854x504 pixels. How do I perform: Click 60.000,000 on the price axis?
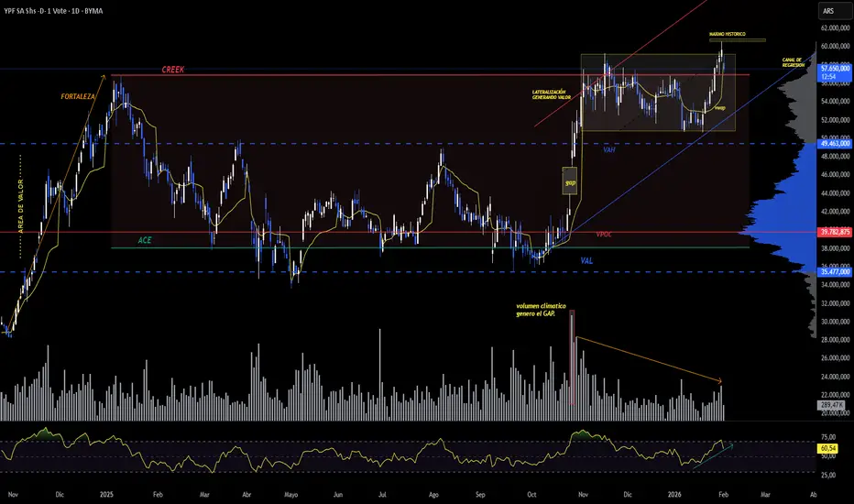836,47
